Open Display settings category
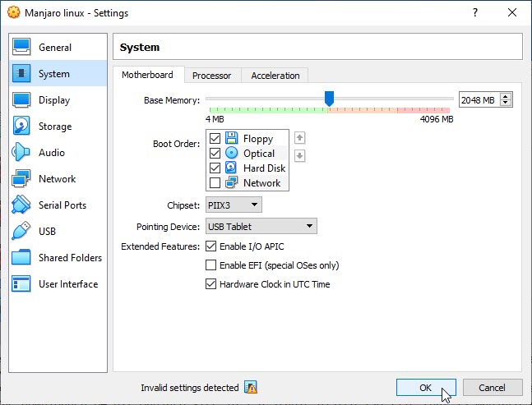The height and width of the screenshot is (405, 532). (58, 100)
